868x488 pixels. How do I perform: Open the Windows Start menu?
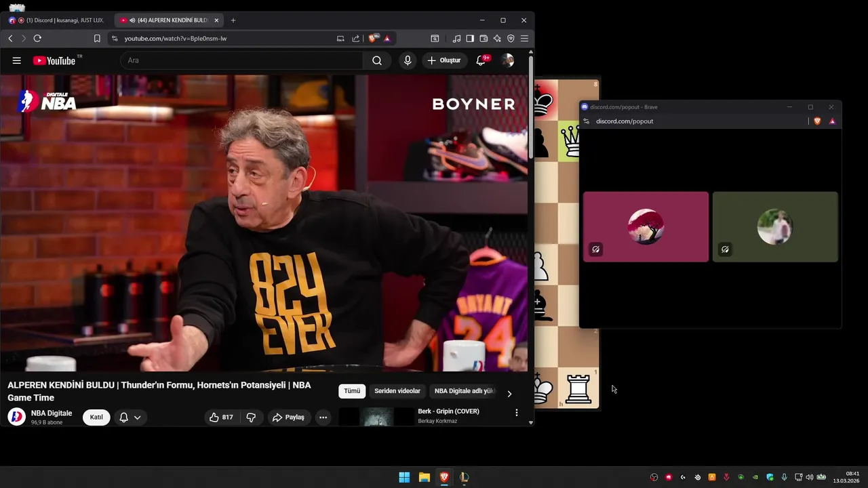tap(404, 477)
